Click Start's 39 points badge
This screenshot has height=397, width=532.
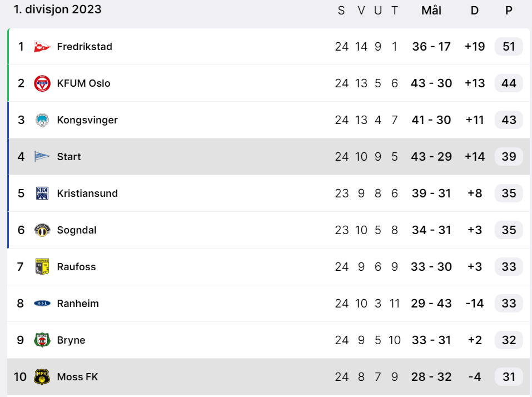click(509, 157)
